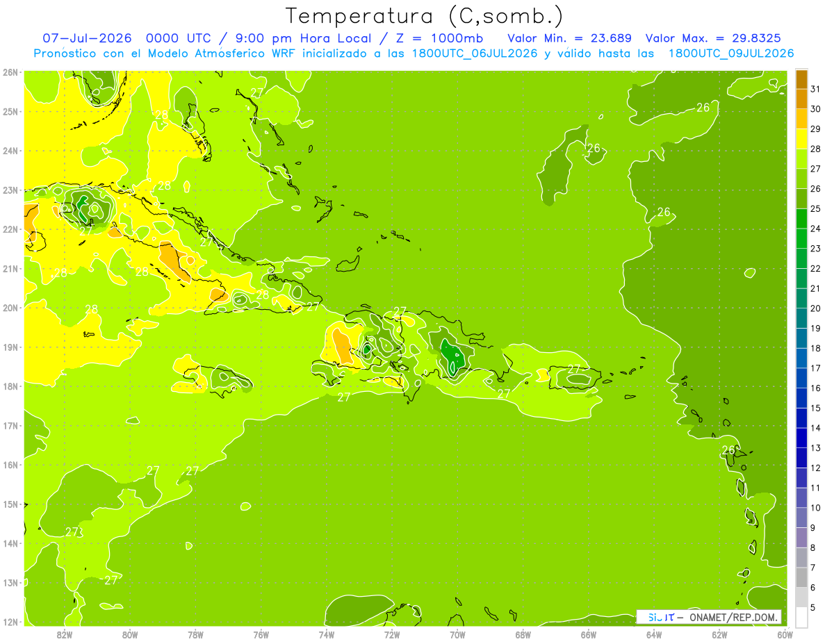The width and height of the screenshot is (834, 644).
Task: Click the 30 label on the color scale
Action: (815, 109)
